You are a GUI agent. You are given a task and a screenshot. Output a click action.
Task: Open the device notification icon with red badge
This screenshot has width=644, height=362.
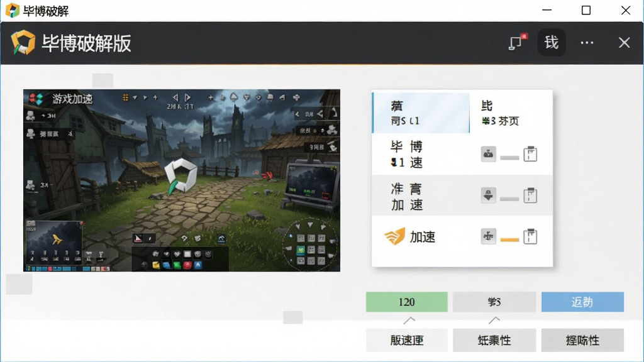coord(517,42)
